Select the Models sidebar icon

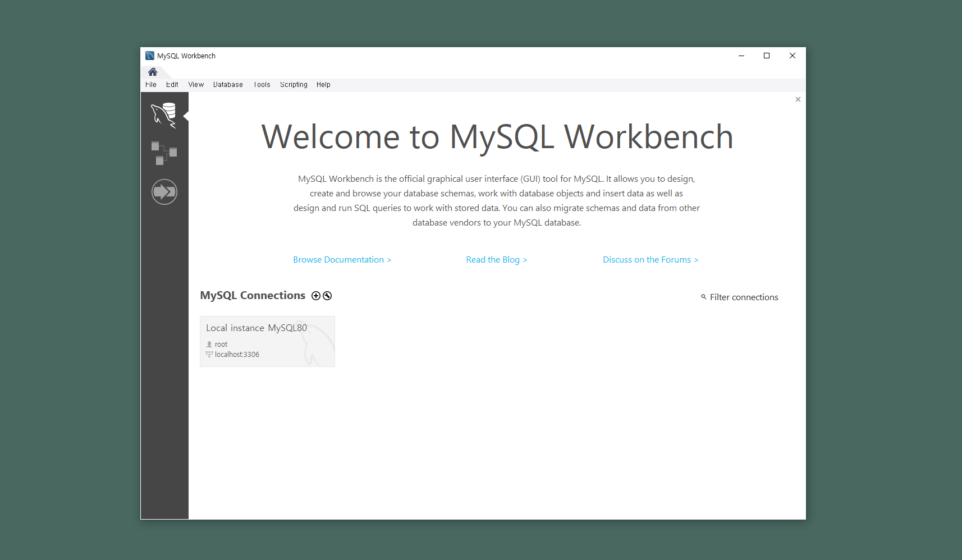pyautogui.click(x=164, y=153)
